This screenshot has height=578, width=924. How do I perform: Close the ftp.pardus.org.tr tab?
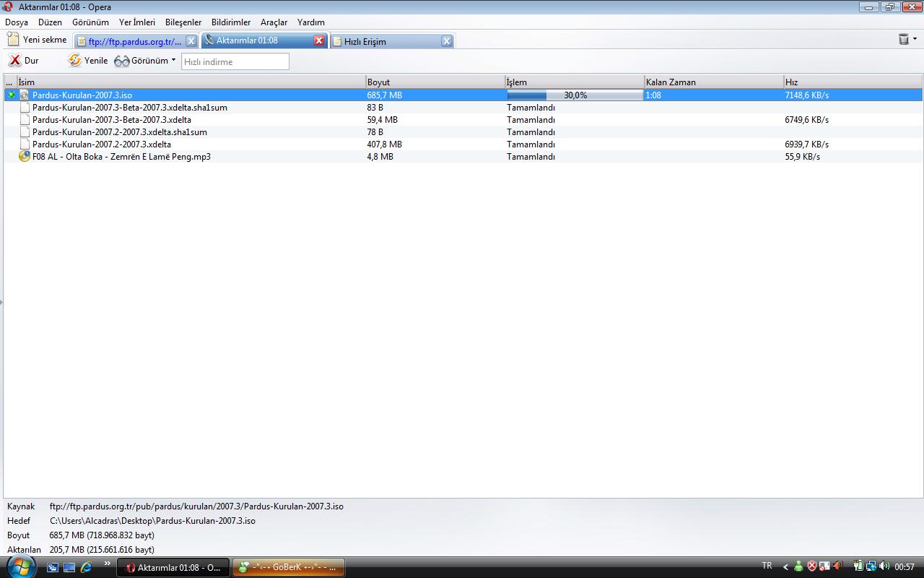pos(191,41)
